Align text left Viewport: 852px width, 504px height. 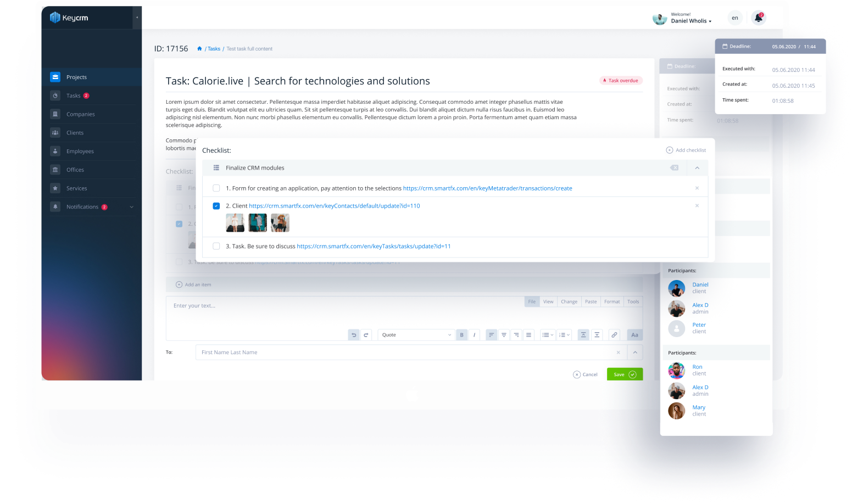click(x=492, y=335)
